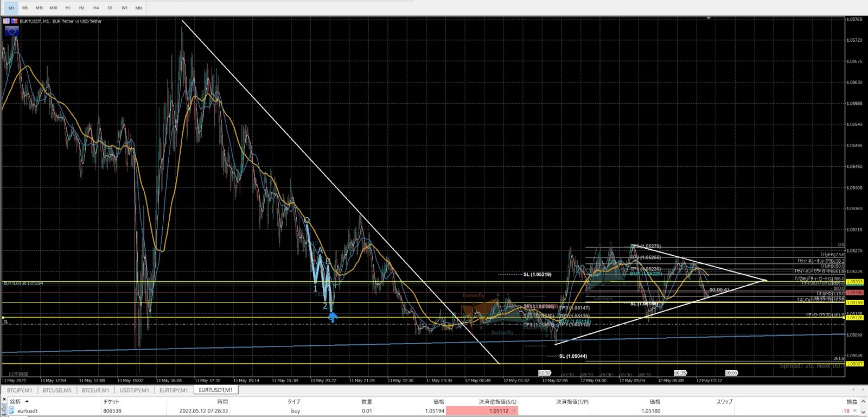Sort orders by 銘柄 column header
This screenshot has height=417, width=868.
[15, 402]
